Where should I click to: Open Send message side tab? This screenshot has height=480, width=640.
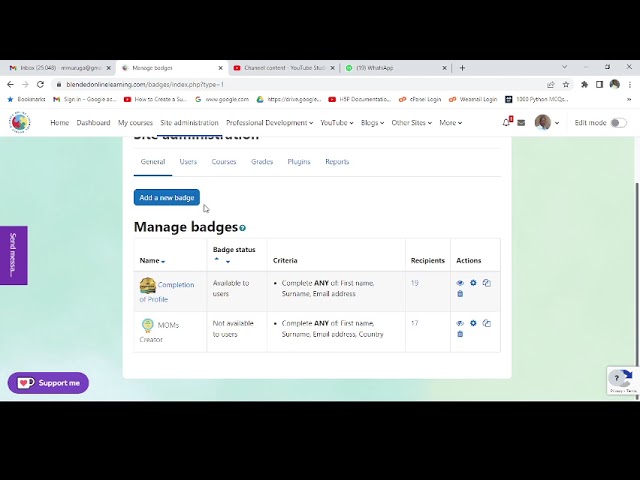pyautogui.click(x=13, y=256)
